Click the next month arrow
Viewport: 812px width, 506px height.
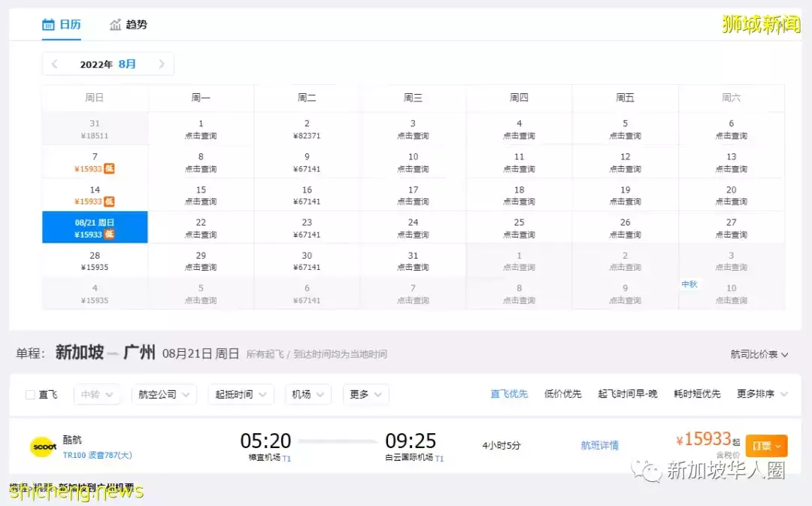(x=161, y=64)
